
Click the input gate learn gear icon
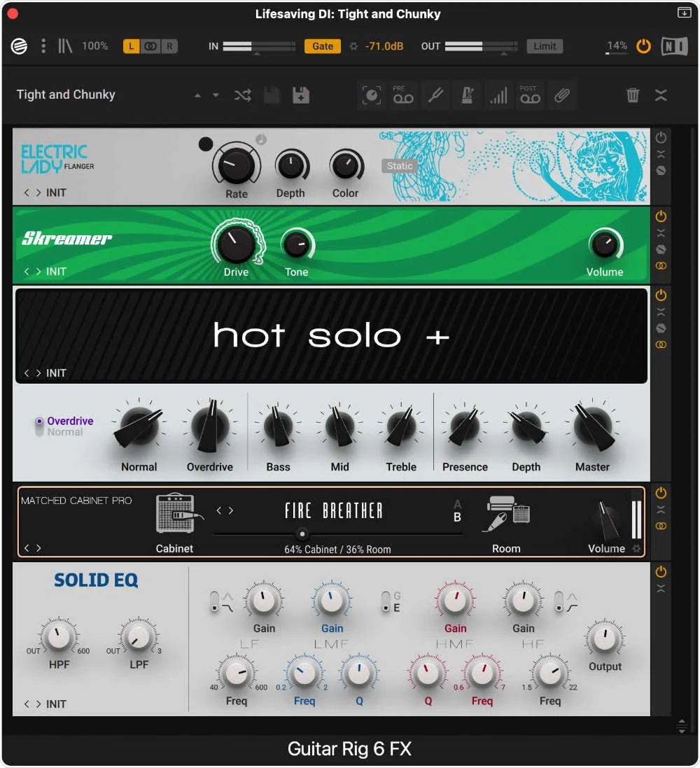tap(353, 46)
